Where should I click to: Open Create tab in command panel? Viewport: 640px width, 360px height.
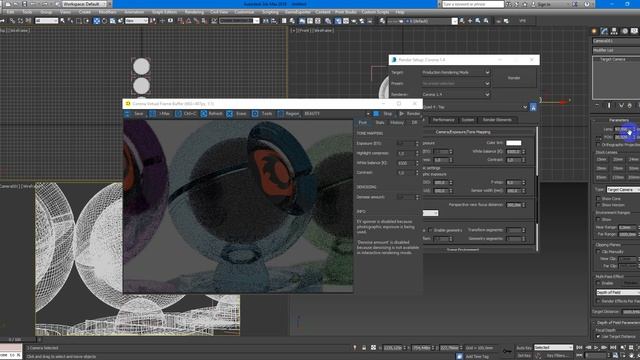[595, 31]
